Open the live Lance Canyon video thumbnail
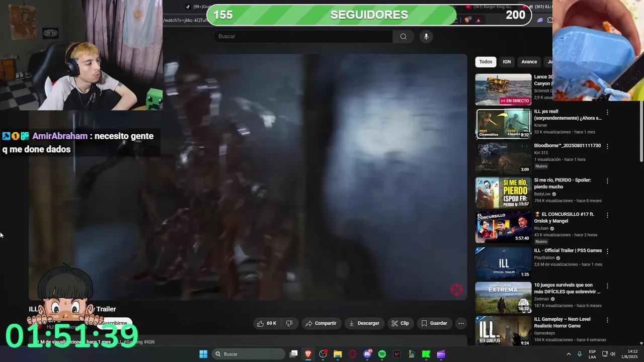The height and width of the screenshot is (362, 644). 503,89
